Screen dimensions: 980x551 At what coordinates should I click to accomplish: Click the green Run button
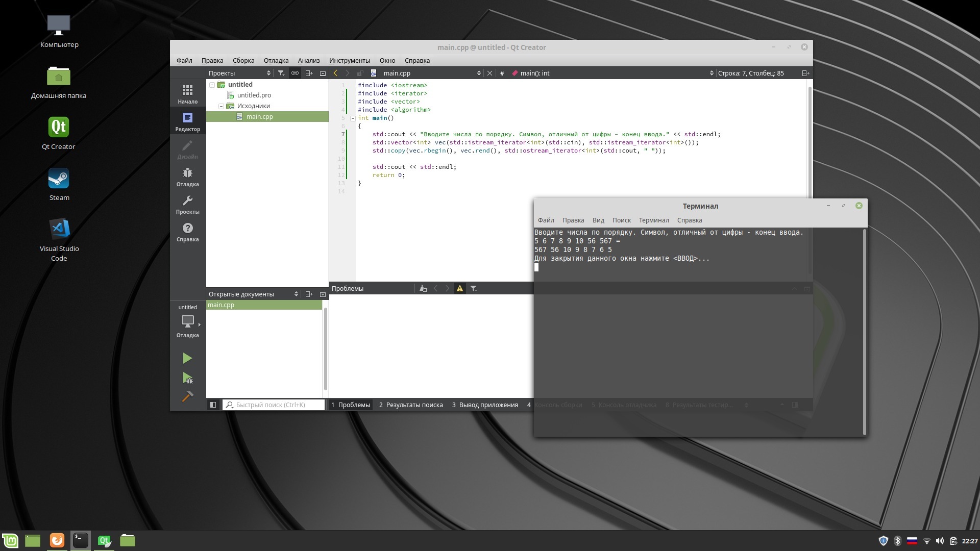187,358
